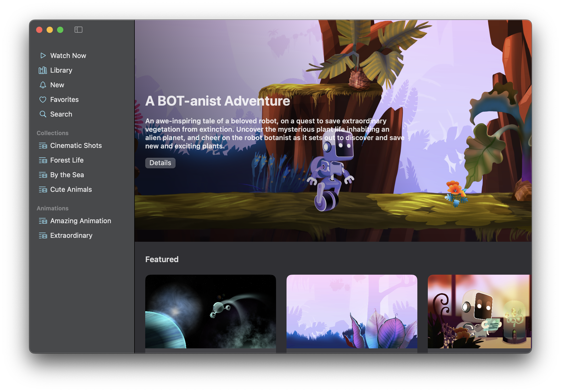Click the New bell icon
Viewport: 561px width, 392px height.
pyautogui.click(x=43, y=85)
